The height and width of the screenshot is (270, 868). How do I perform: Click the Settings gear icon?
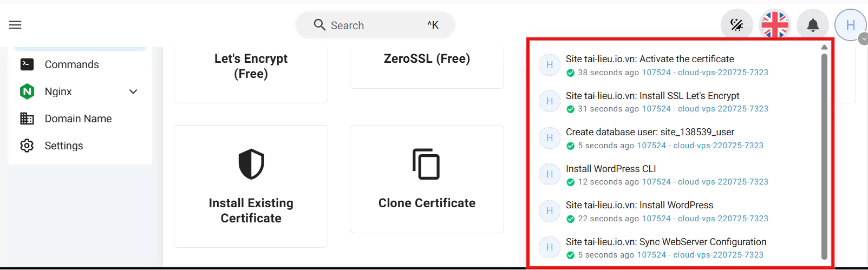(x=27, y=146)
